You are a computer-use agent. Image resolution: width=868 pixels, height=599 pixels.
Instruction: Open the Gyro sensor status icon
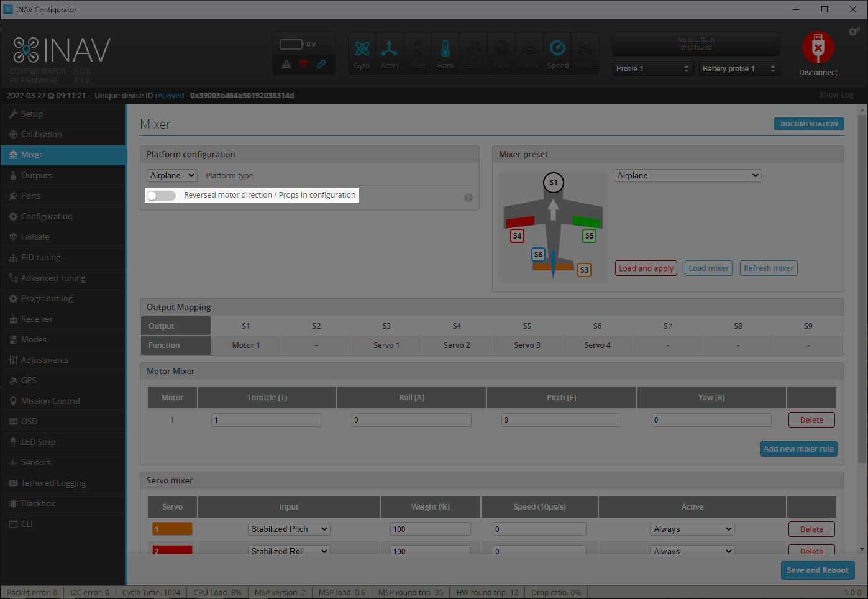click(x=362, y=53)
